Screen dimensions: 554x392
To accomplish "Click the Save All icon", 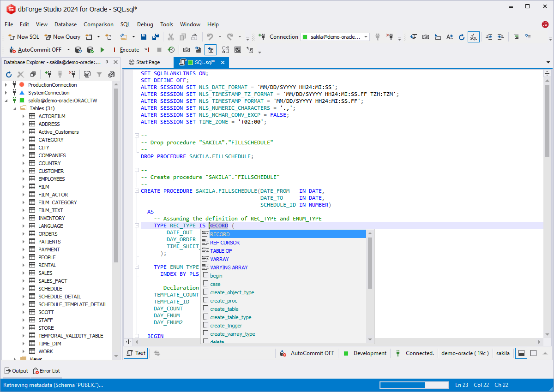I will tap(156, 37).
